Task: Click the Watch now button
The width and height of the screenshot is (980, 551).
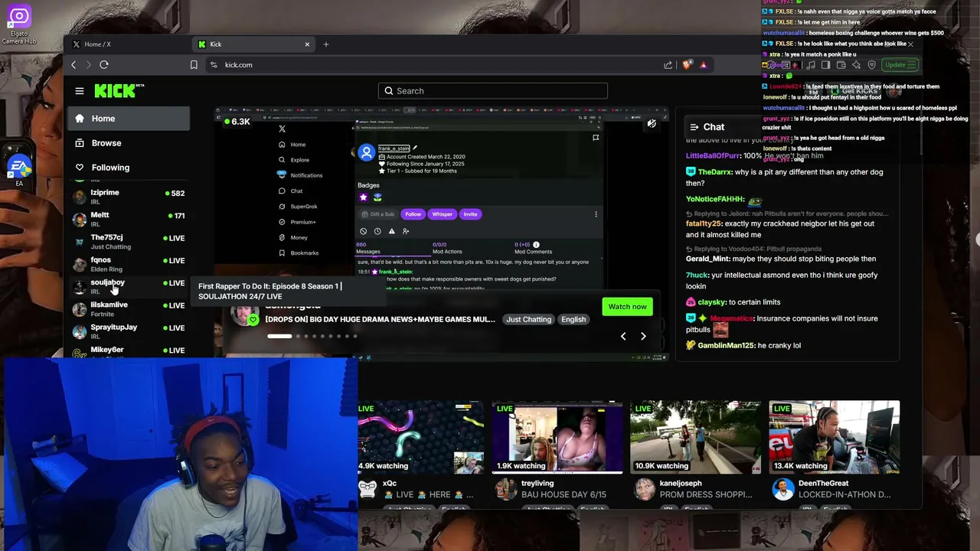Action: click(x=627, y=307)
